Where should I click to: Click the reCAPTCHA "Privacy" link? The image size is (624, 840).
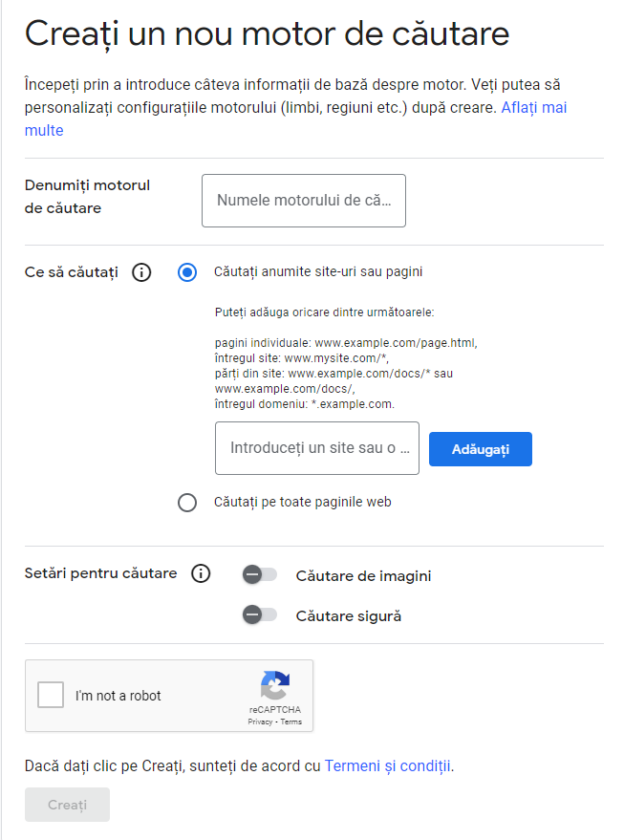coord(260,722)
